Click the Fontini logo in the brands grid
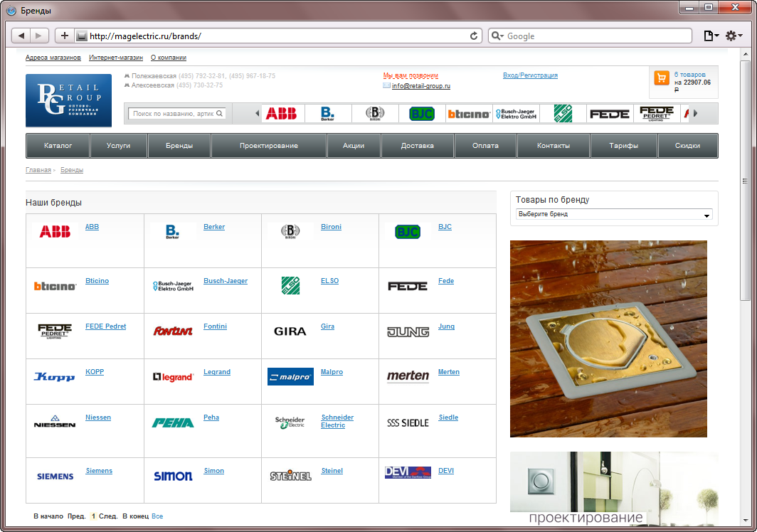The width and height of the screenshot is (757, 532). pos(173,331)
